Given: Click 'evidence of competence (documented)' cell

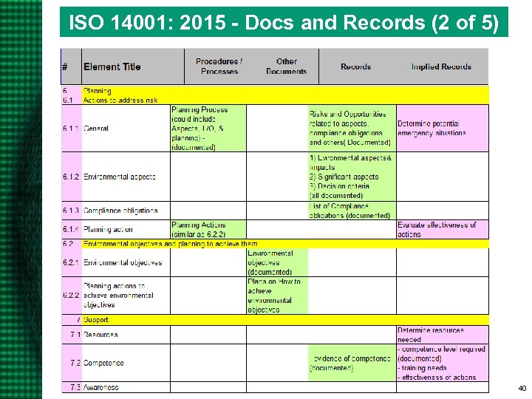Looking at the screenshot, I should coord(352,363).
